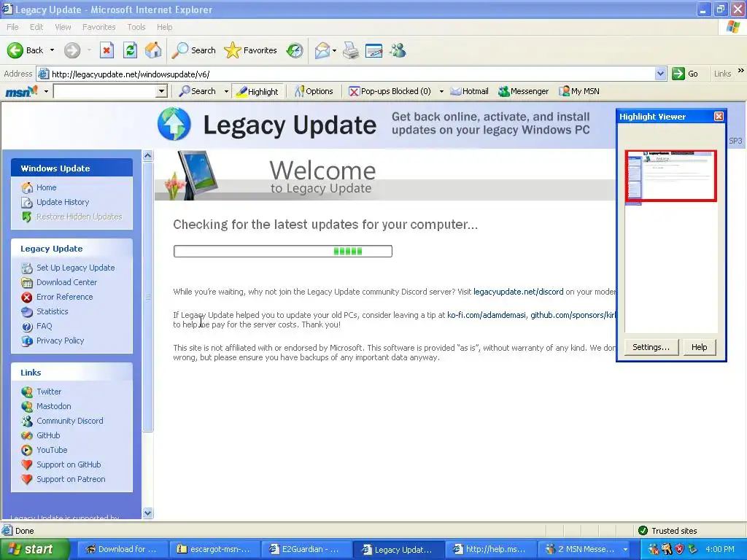Open the MSN Search button dropdown arrow
Image resolution: width=747 pixels, height=560 pixels.
[x=226, y=91]
